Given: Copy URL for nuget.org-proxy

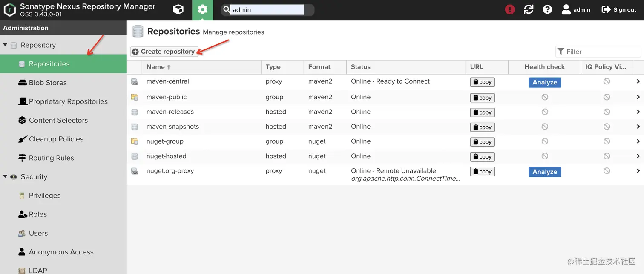Looking at the screenshot, I should pyautogui.click(x=482, y=171).
